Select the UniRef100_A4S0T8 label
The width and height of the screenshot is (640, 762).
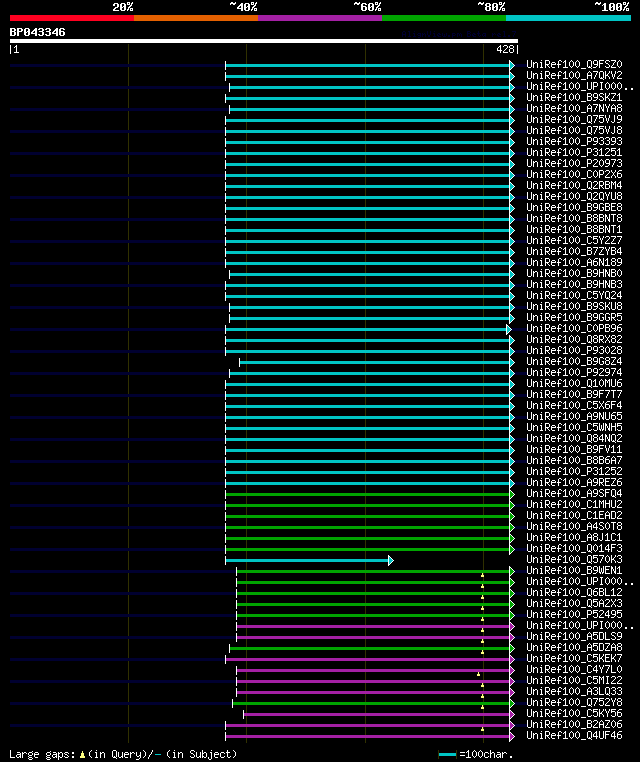[574, 527]
